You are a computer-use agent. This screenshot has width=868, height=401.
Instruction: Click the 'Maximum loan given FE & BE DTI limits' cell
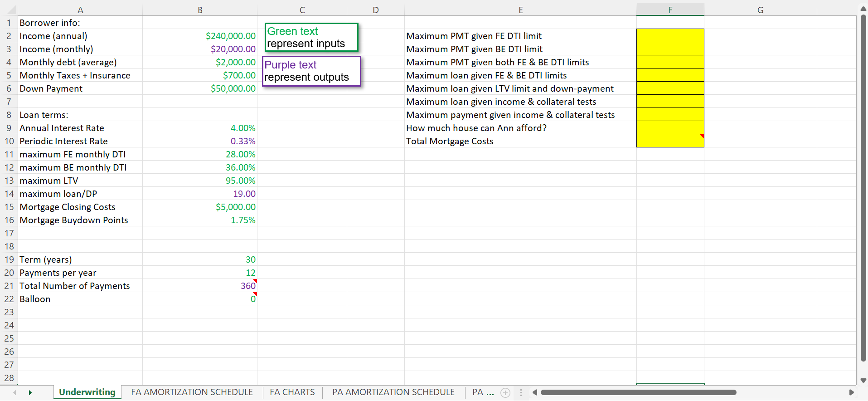click(521, 75)
